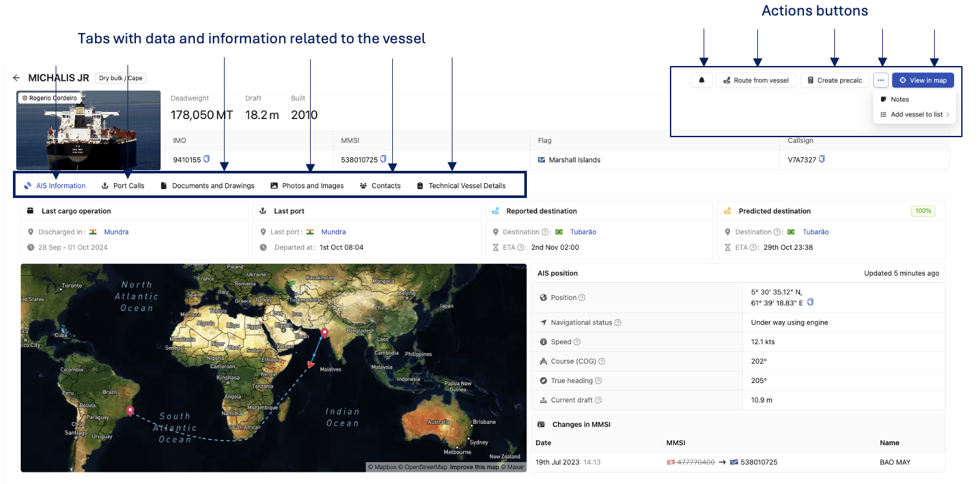Click the bell notification icon
This screenshot has width=980, height=484.
pyautogui.click(x=701, y=80)
